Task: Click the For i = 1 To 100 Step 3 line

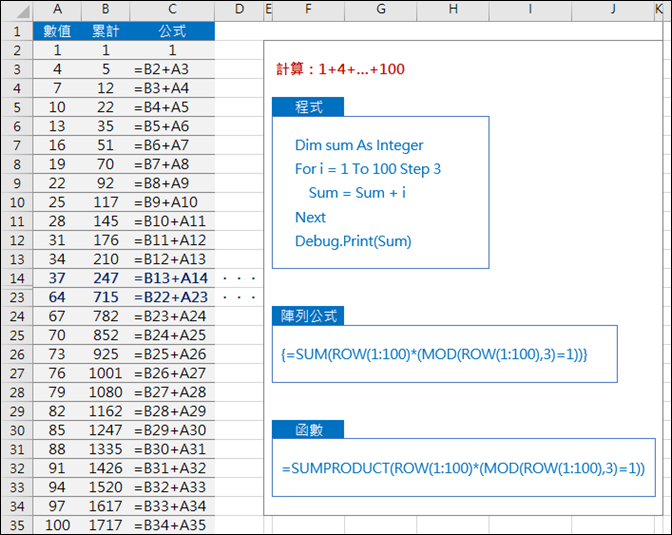Action: (x=368, y=169)
